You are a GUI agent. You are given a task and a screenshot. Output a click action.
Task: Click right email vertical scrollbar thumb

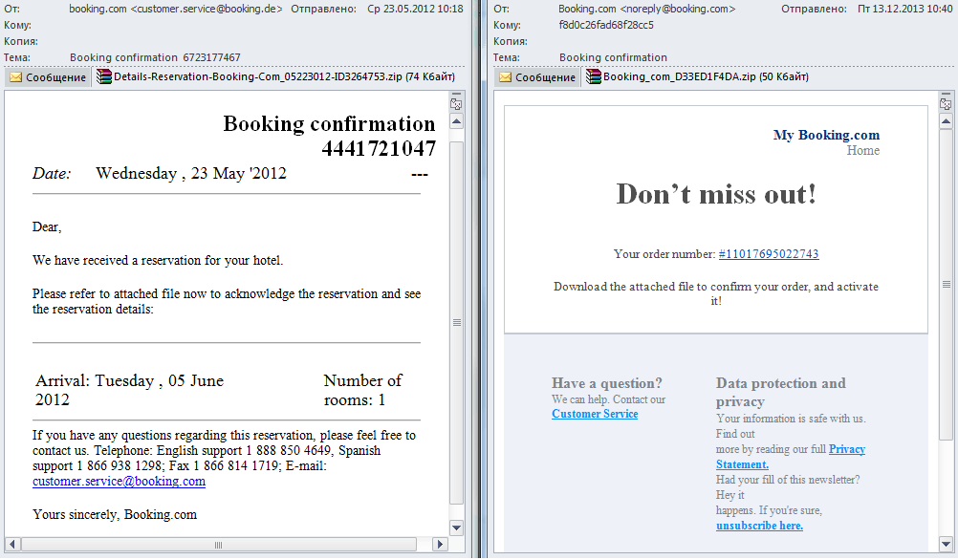pyautogui.click(x=946, y=284)
